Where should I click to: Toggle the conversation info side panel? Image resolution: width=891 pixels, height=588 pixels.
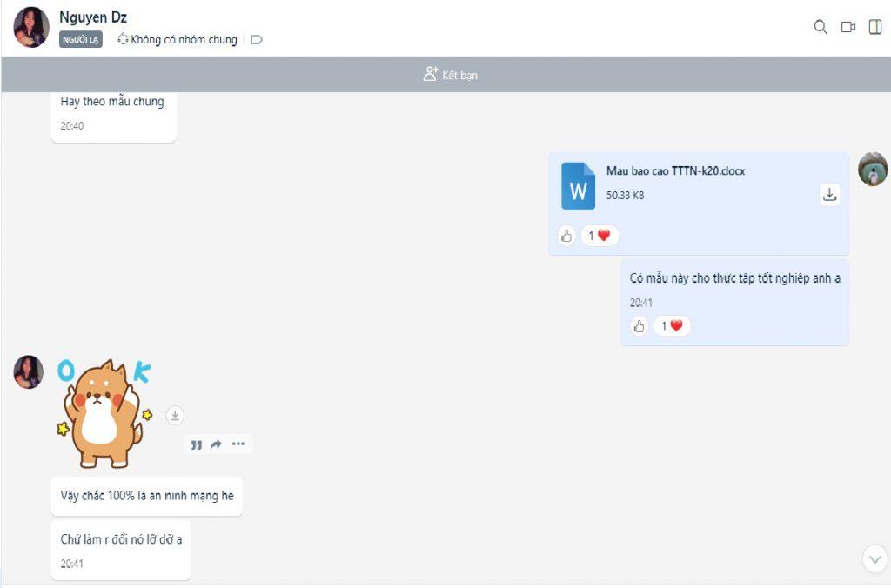click(875, 27)
